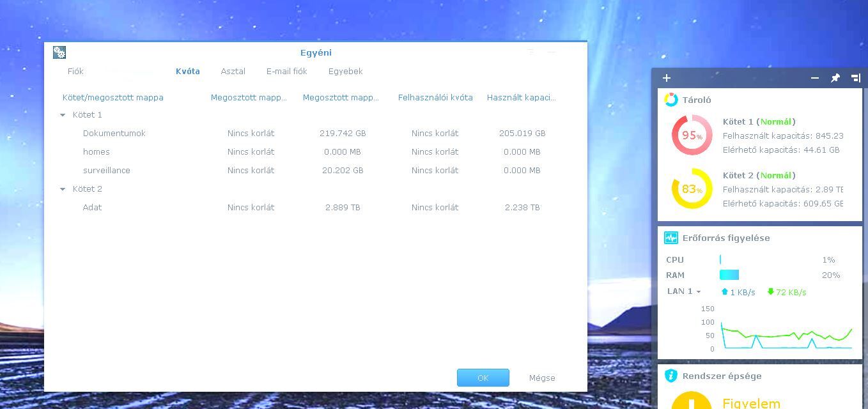Screen dimensions: 868x409
Task: Click the Felhasználói kvóta column header
Action: tap(435, 98)
